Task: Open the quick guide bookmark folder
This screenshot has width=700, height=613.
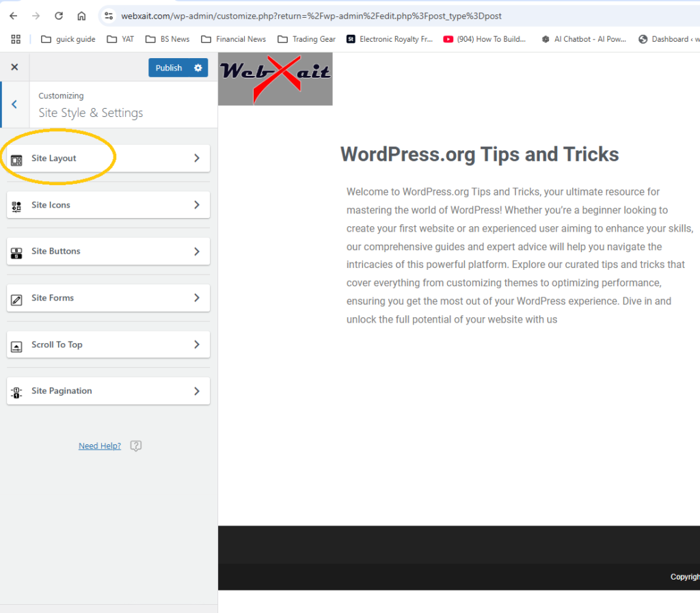Action: [68, 39]
